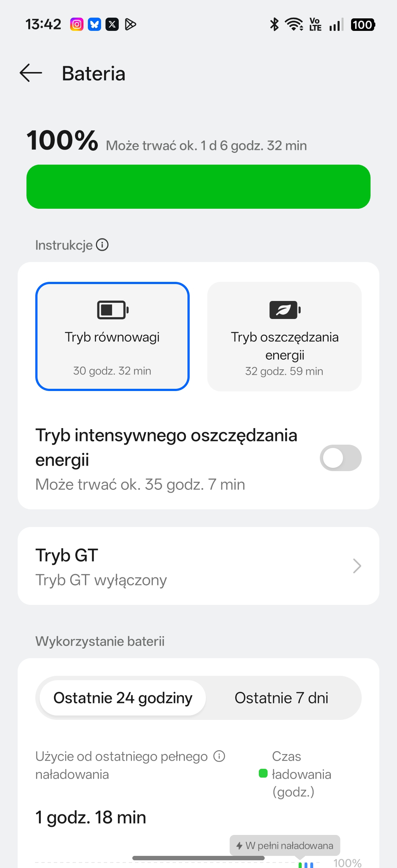
Task: Tap the power saving leaf battery icon
Action: (x=285, y=310)
